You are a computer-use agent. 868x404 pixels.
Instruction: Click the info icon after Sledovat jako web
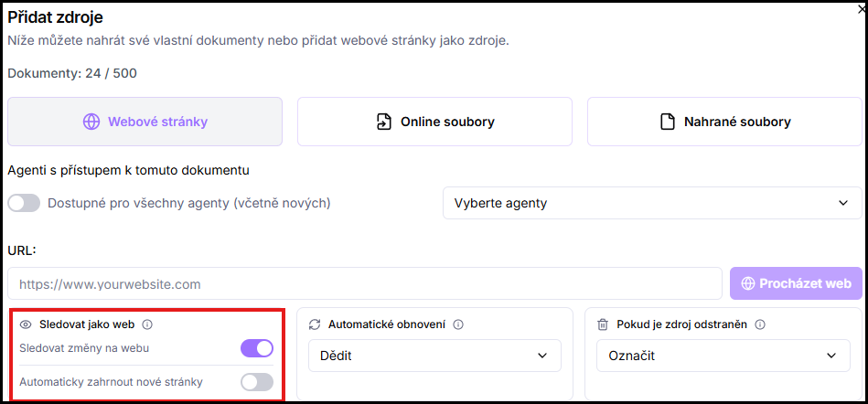coord(146,324)
